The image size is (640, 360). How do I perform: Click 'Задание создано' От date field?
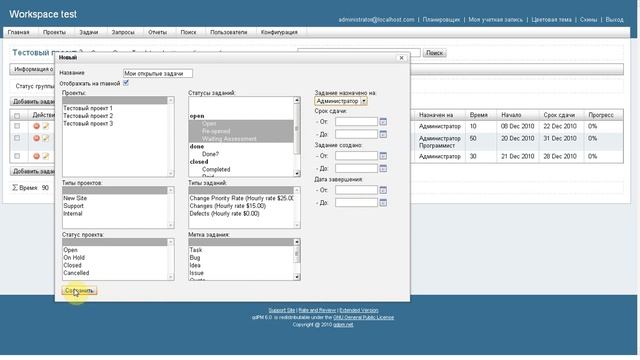[356, 156]
